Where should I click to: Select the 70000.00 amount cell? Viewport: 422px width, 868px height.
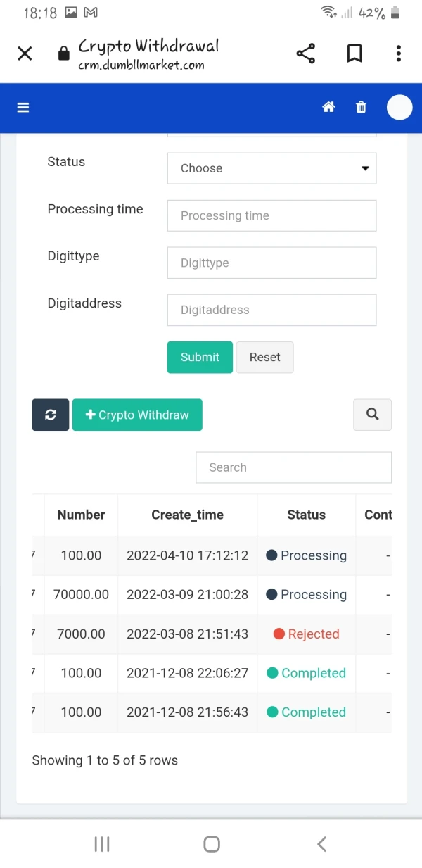(81, 595)
